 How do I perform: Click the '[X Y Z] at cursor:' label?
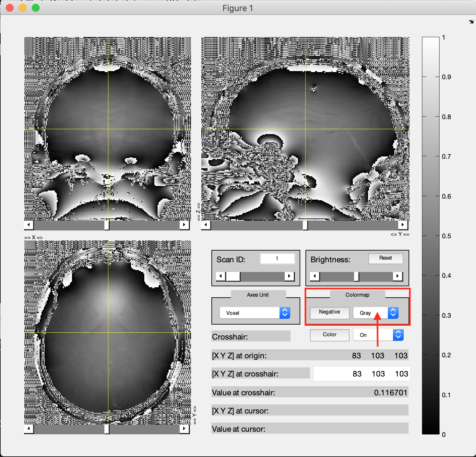[240, 411]
